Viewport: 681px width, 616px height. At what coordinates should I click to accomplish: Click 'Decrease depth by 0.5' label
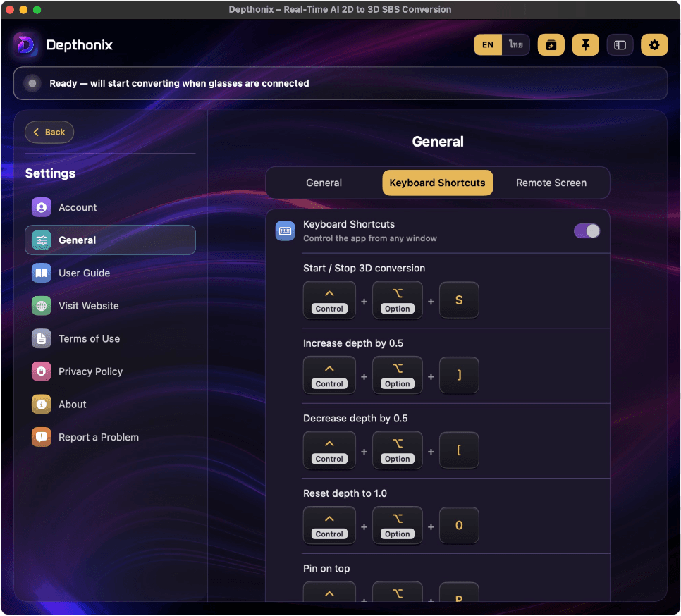point(355,419)
